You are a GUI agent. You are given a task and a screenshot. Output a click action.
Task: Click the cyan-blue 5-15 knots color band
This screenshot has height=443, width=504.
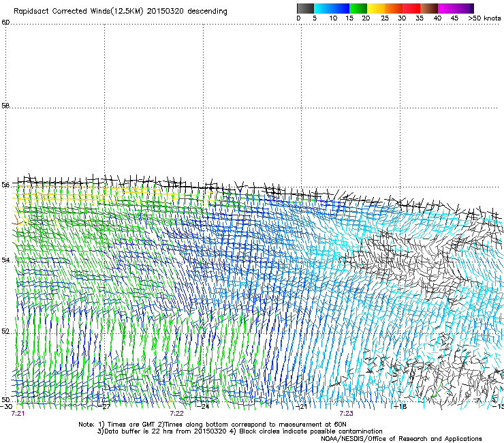point(332,8)
